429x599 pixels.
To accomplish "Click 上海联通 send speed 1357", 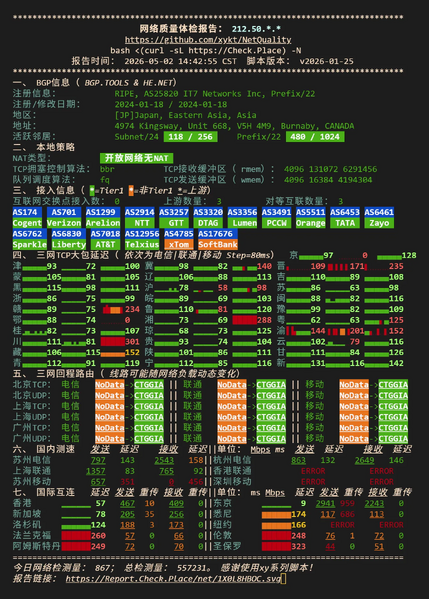I will point(96,471).
